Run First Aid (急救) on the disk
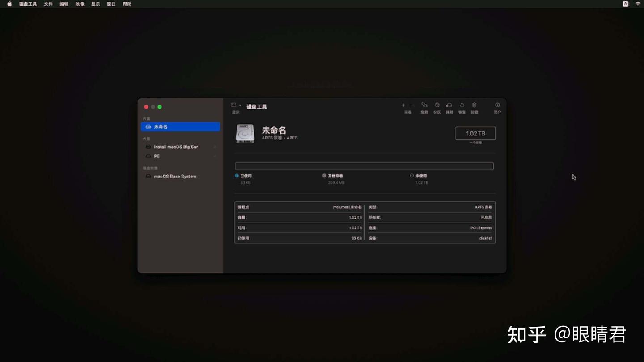The width and height of the screenshot is (644, 362). (424, 107)
